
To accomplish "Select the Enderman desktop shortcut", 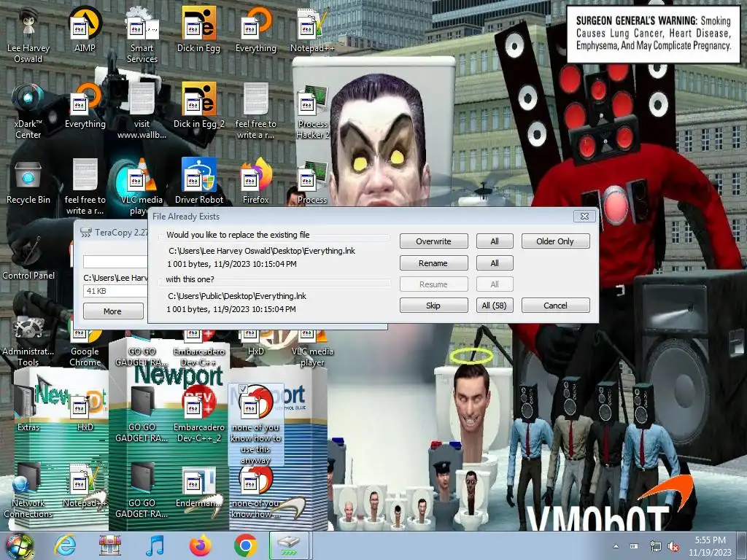I will tap(198, 485).
